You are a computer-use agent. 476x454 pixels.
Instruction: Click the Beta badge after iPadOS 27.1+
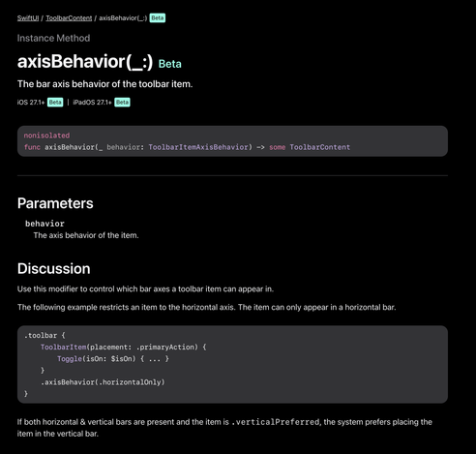(x=122, y=103)
